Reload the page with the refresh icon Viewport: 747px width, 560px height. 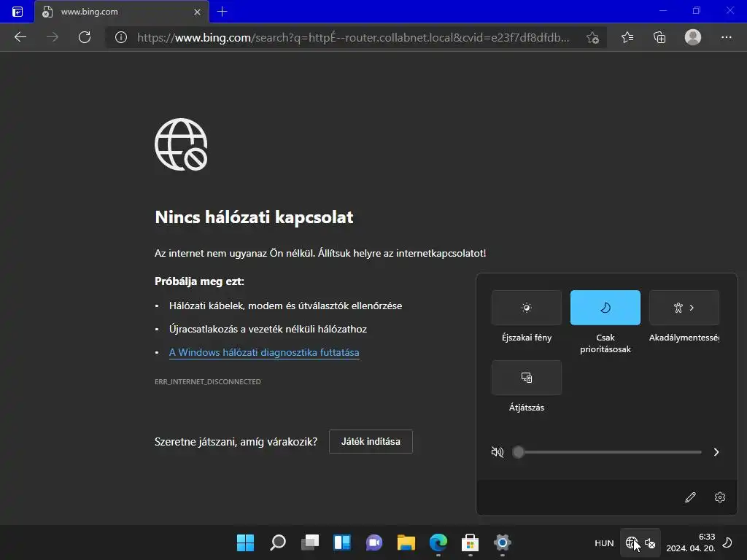pyautogui.click(x=85, y=37)
